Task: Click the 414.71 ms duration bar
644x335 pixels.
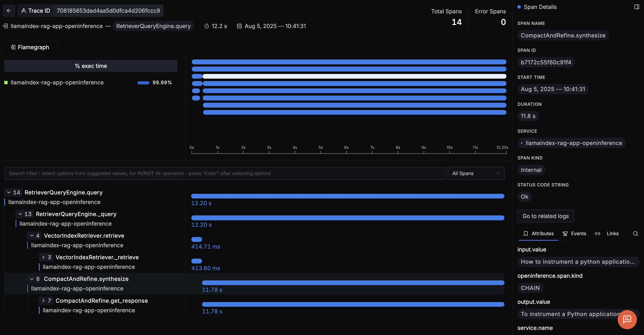Action: [x=196, y=239]
